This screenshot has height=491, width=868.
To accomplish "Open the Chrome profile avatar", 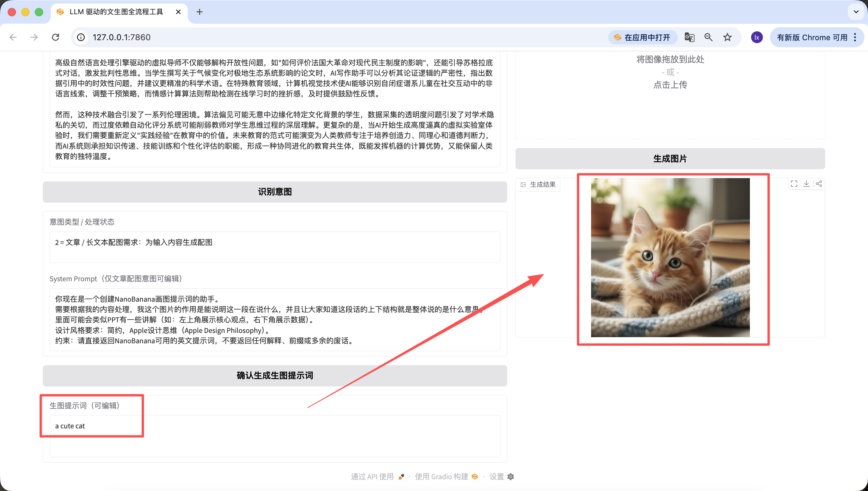I will pos(757,38).
